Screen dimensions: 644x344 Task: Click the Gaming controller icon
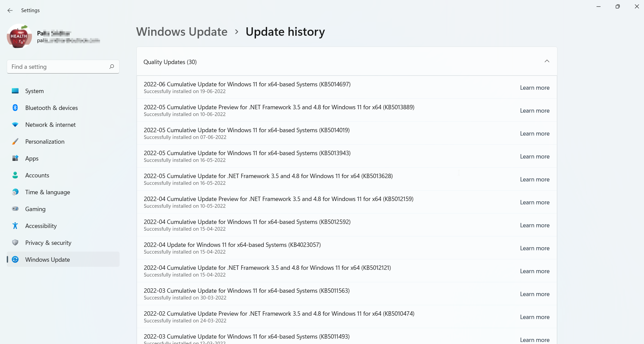[x=15, y=209]
